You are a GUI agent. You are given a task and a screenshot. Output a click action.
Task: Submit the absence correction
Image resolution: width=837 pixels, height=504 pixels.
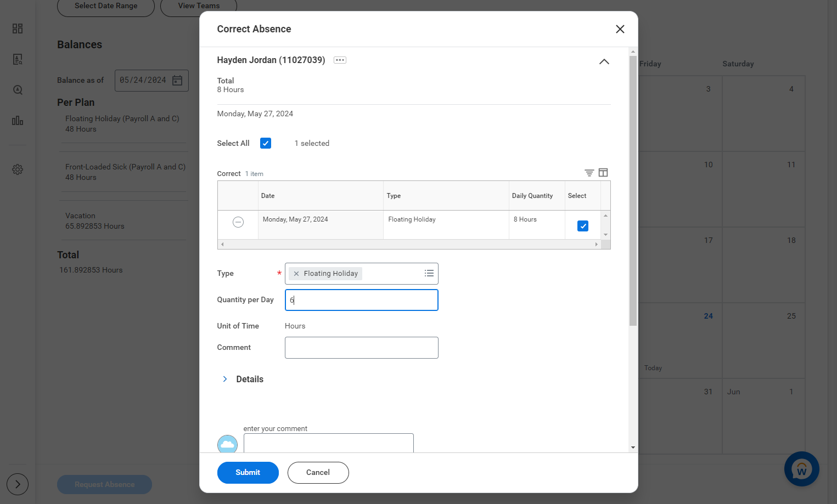[248, 473]
